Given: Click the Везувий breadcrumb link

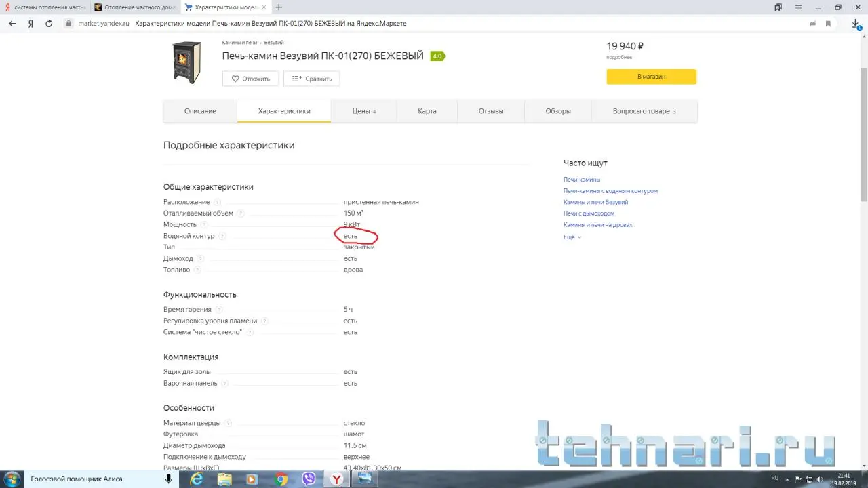Looking at the screenshot, I should pyautogui.click(x=274, y=43).
